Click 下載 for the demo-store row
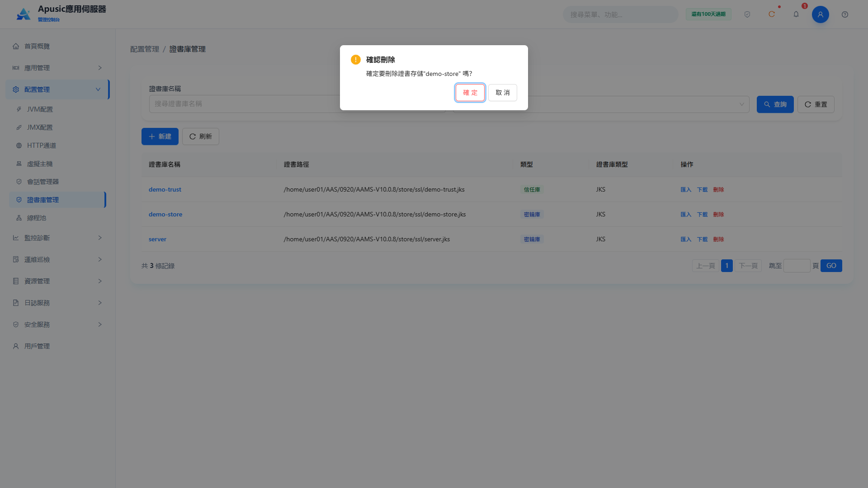Screen dimensions: 868x488 702,214
